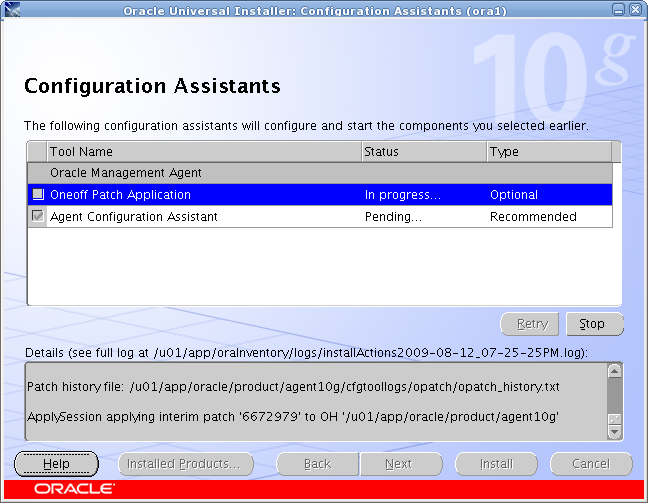Open the Help dialog

[57, 464]
